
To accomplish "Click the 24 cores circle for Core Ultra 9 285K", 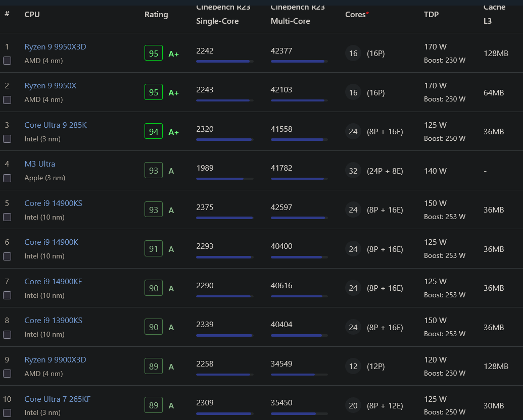I will (x=353, y=132).
